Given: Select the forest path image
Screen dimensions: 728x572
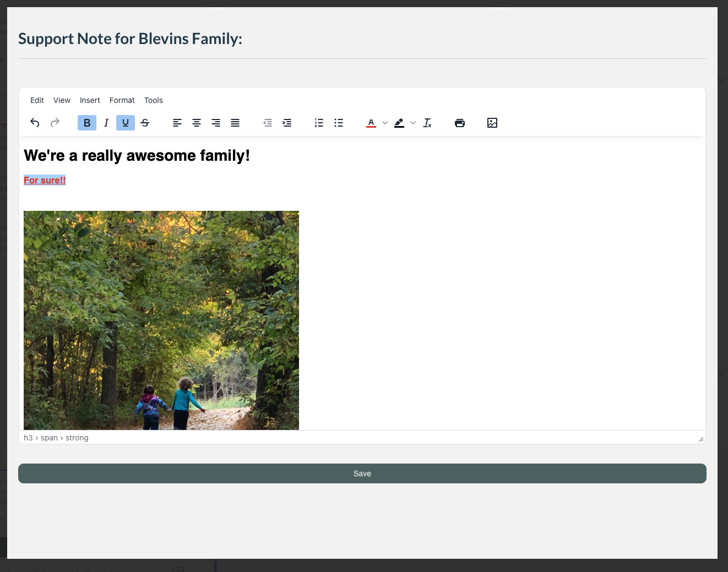Looking at the screenshot, I should 161,320.
